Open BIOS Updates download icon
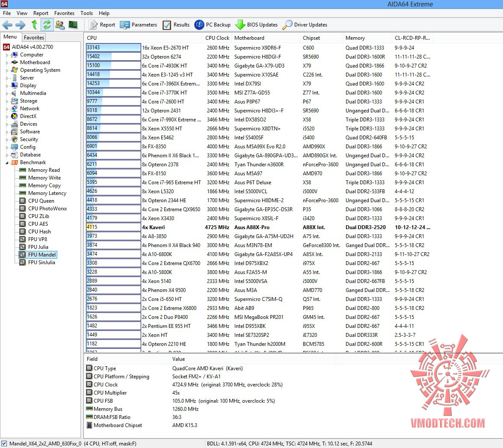This screenshot has width=503, height=448. click(x=240, y=25)
